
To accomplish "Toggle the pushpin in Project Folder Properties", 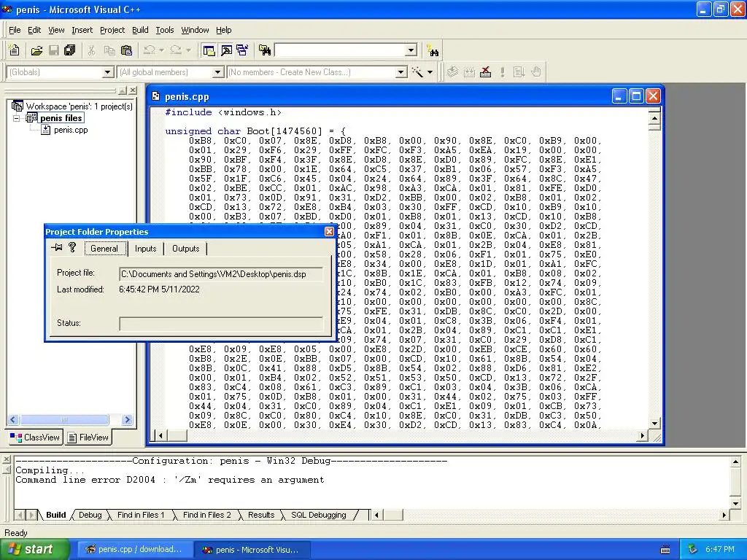I will coord(57,247).
